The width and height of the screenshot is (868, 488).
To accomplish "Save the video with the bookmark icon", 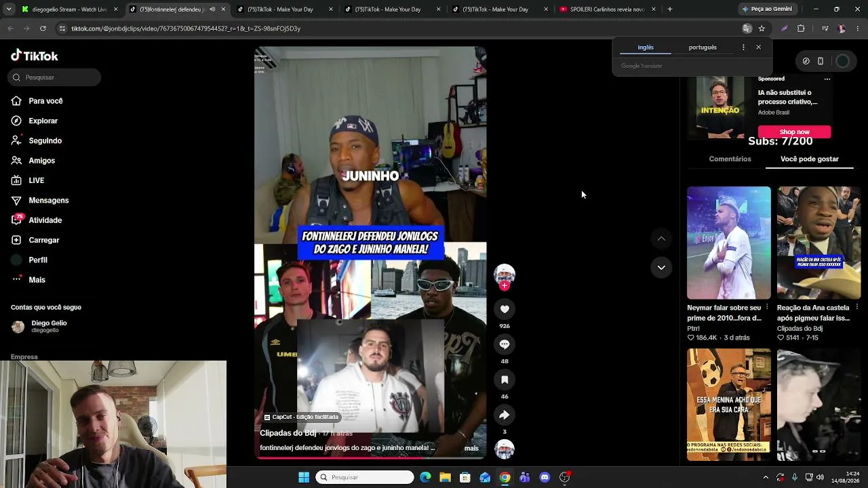I will coord(505,380).
